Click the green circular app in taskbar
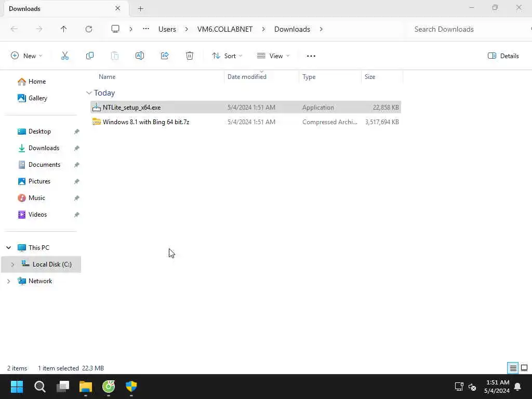Screen dimensions: 532x399 (x=109, y=387)
